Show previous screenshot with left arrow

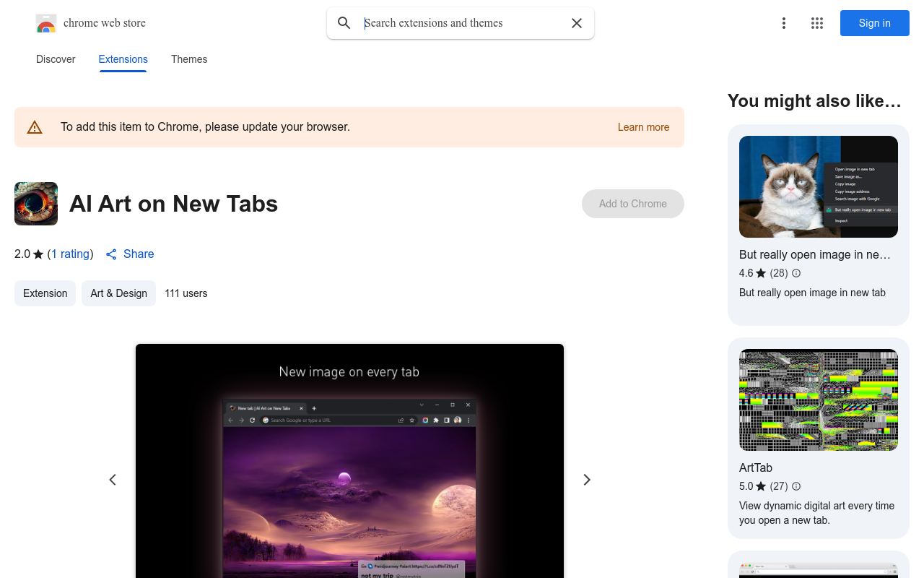(x=113, y=480)
